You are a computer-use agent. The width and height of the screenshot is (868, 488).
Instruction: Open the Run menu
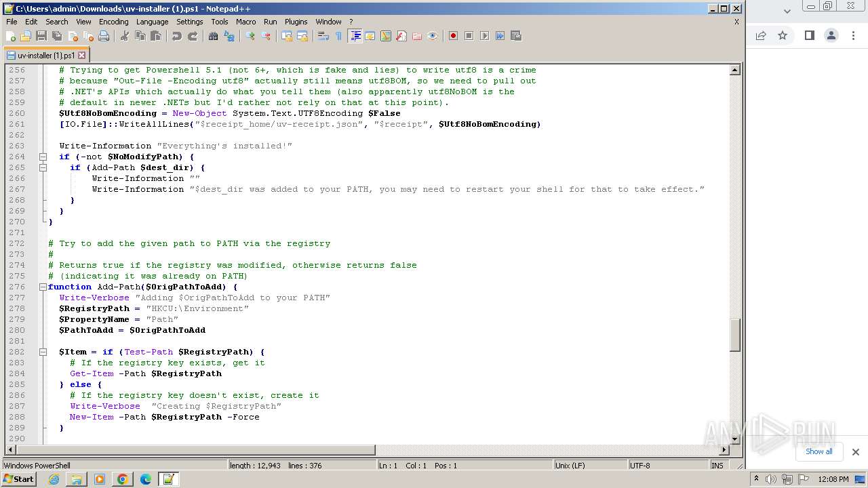[271, 22]
